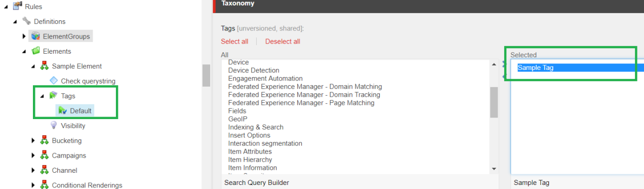Collapse the Tags tree node

click(42, 96)
